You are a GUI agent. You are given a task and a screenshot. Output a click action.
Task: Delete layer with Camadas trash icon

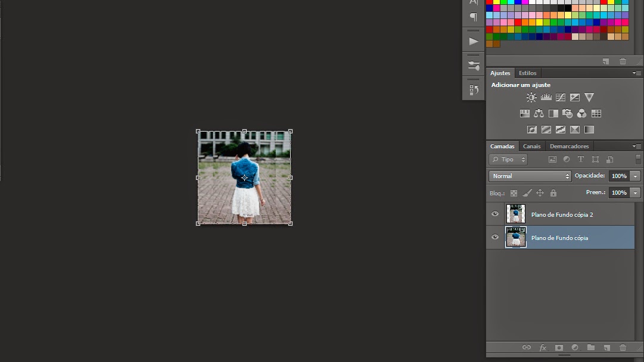point(623,347)
